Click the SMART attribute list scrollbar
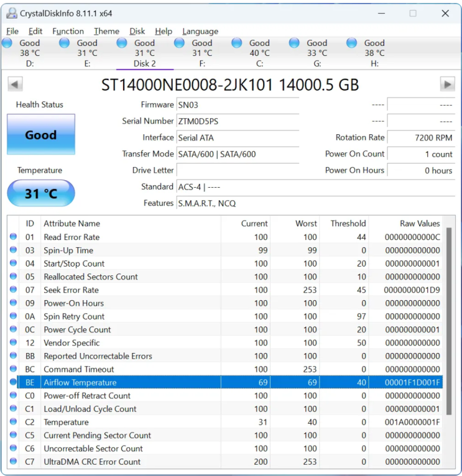Image resolution: width=462 pixels, height=476 pixels. pyautogui.click(x=449, y=321)
